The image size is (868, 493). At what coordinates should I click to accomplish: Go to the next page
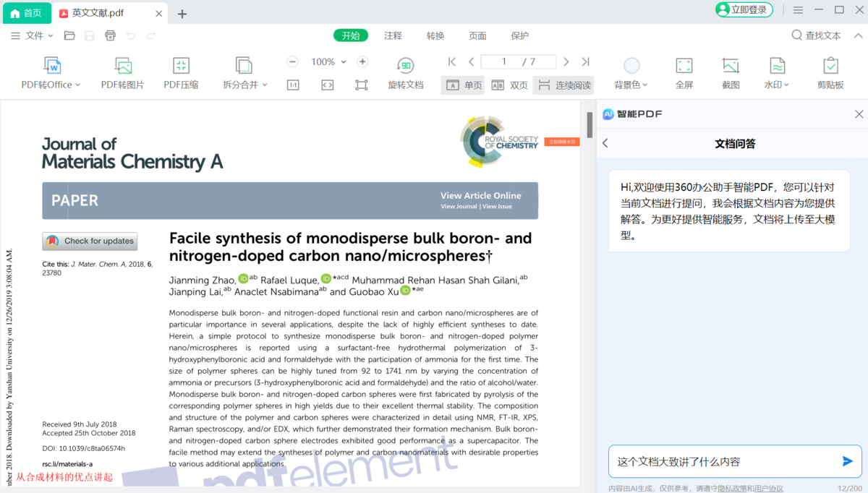pos(566,62)
